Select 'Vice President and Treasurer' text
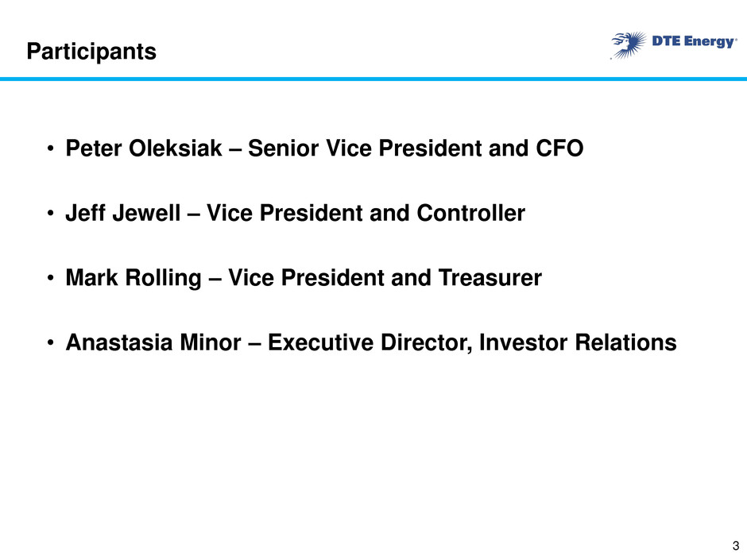Screen dimensions: 747x560 [x=385, y=278]
